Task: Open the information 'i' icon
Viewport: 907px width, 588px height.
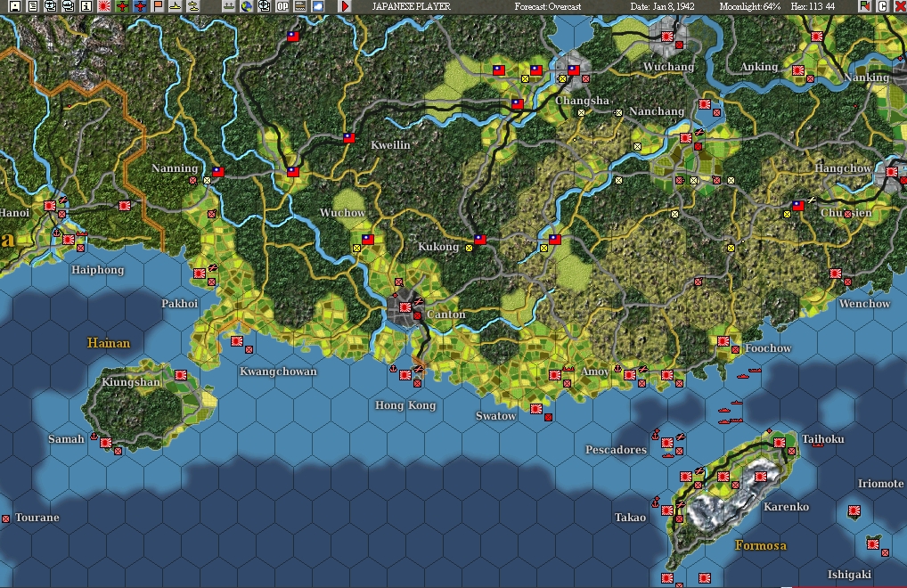Action: pyautogui.click(x=86, y=6)
